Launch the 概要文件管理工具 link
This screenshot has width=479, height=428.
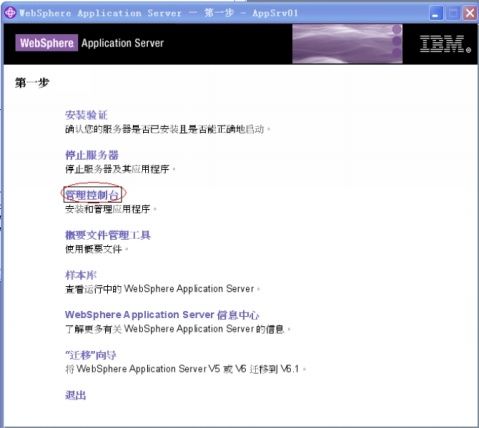point(108,235)
